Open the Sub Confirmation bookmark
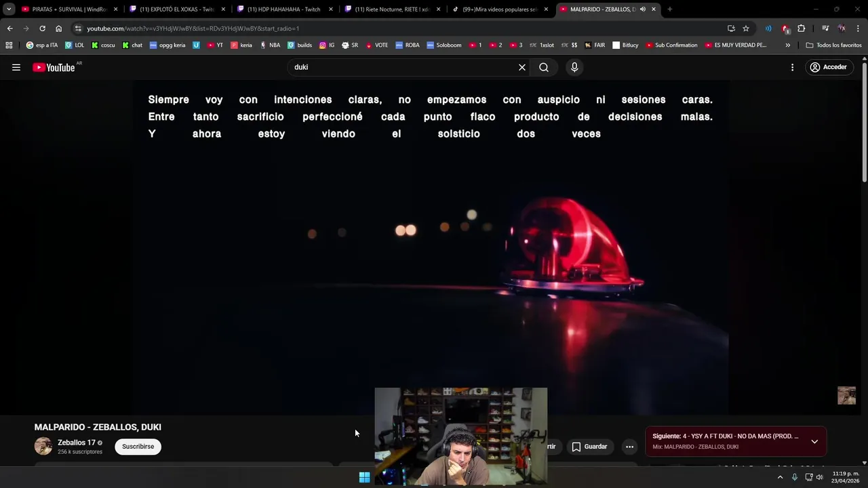Screen dimensions: 868x488 (671, 45)
